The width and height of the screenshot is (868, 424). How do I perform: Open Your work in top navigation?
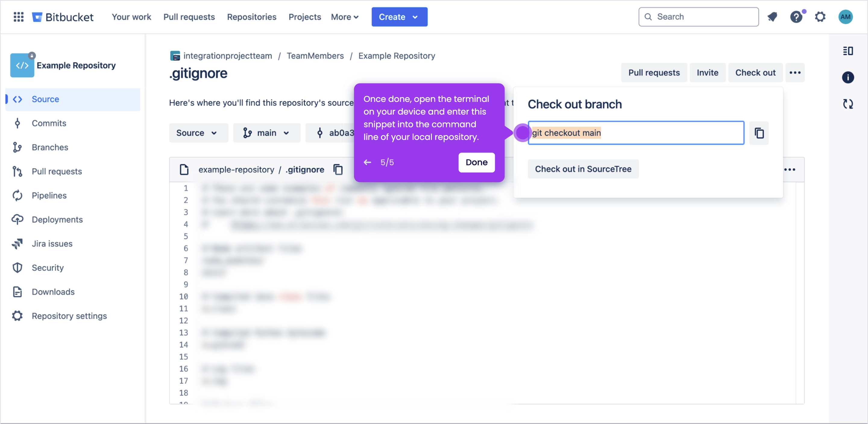click(x=131, y=17)
